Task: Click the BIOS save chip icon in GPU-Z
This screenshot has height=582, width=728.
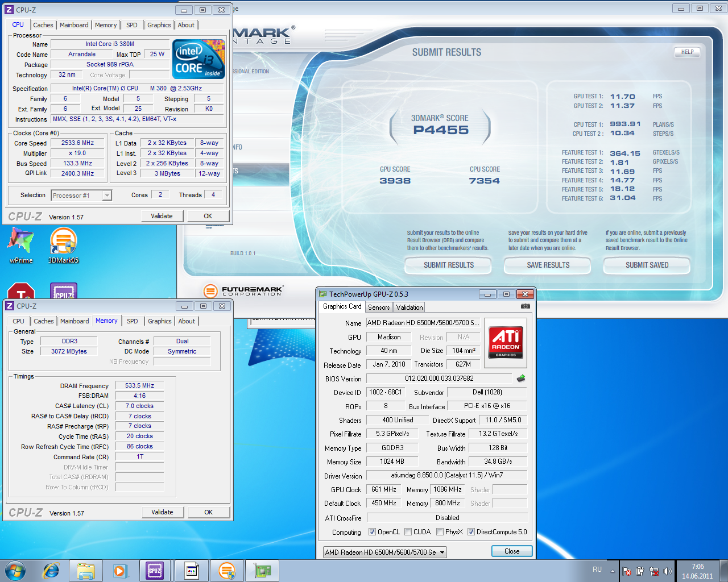Action: coord(521,379)
